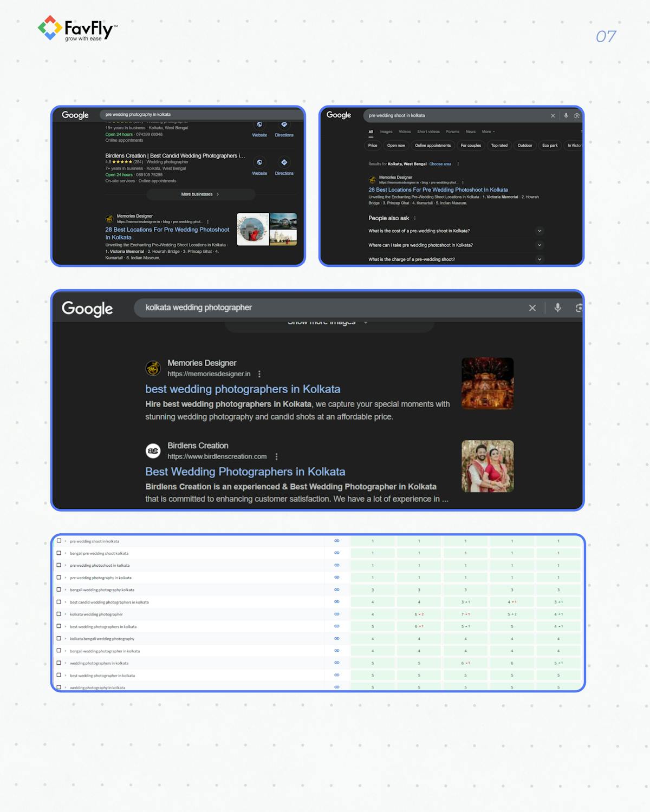Screen dimensions: 650x812
Task: Select the 'wedding photography in kolkata' checkbox
Action: point(60,687)
